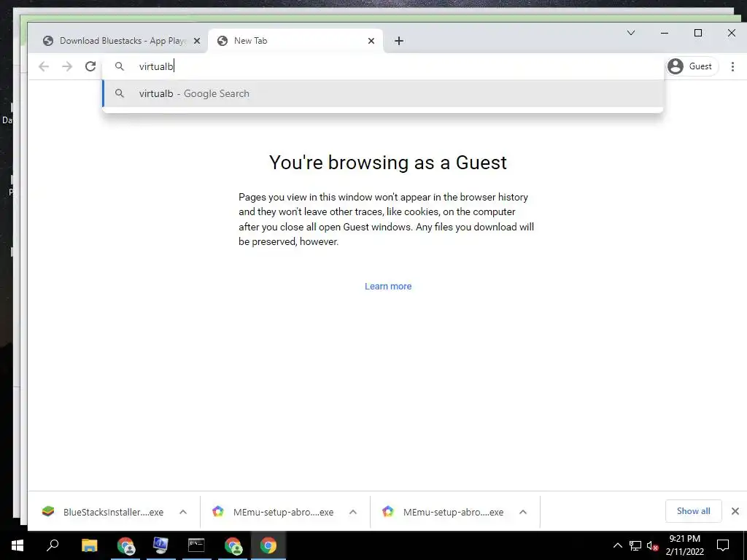Focus the address bar containing virtualb
Viewport: 747px width, 560px height.
(x=383, y=66)
